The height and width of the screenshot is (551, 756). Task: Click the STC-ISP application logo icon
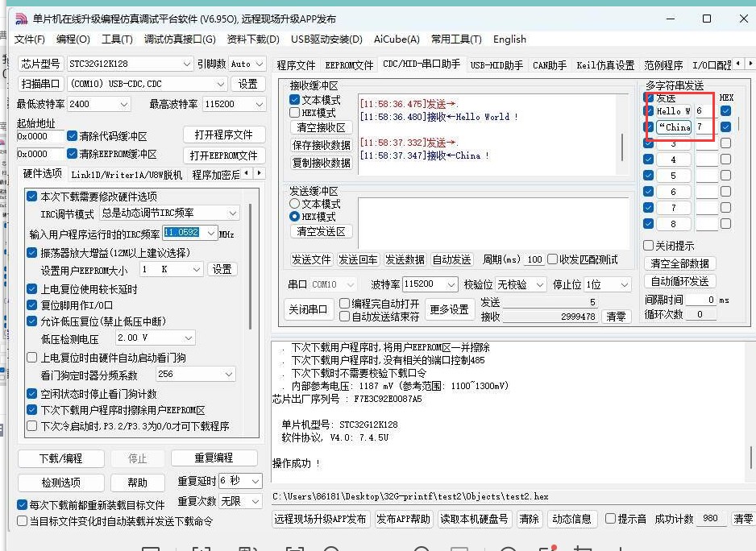(x=21, y=19)
